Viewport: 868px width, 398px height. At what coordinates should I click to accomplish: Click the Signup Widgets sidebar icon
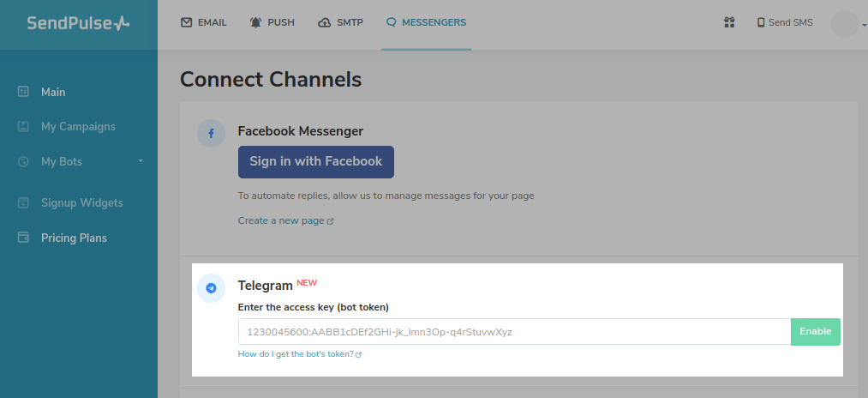coord(23,202)
